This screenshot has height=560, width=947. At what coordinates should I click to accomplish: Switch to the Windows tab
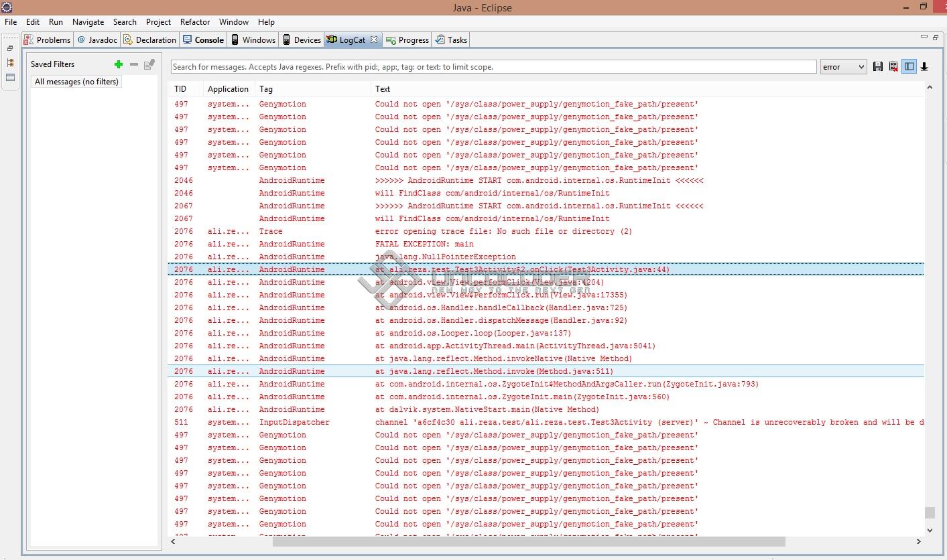[253, 40]
